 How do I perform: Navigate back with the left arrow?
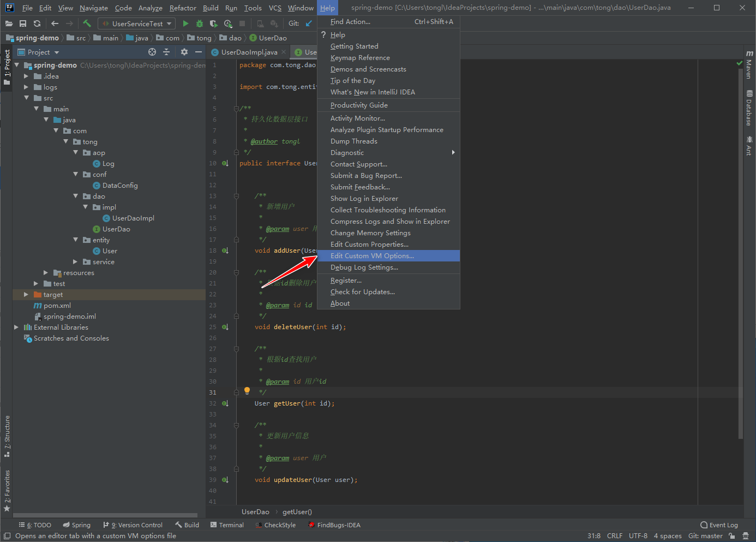pos(55,23)
